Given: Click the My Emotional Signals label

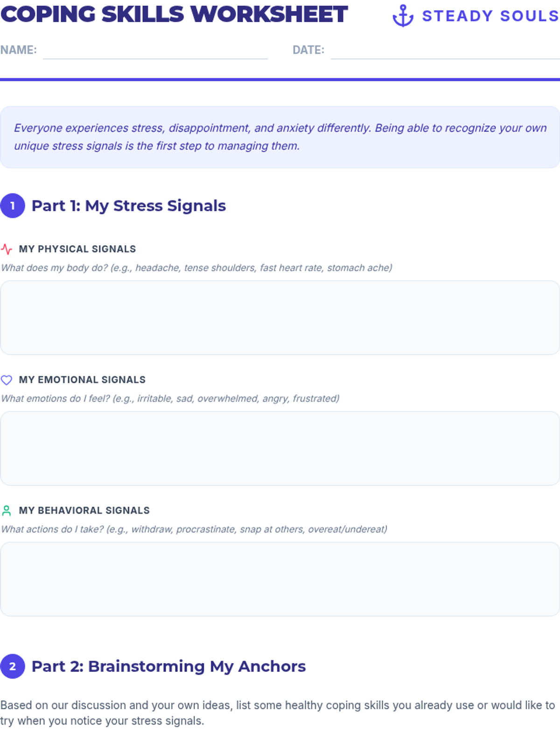Looking at the screenshot, I should [x=82, y=380].
